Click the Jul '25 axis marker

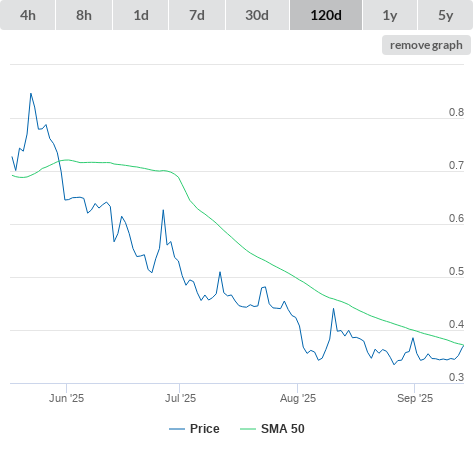(x=180, y=398)
